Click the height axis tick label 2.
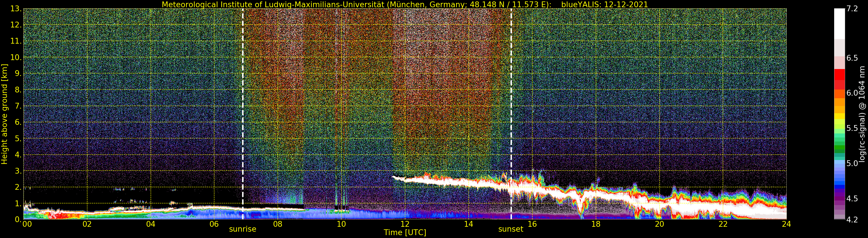 click(18, 187)
